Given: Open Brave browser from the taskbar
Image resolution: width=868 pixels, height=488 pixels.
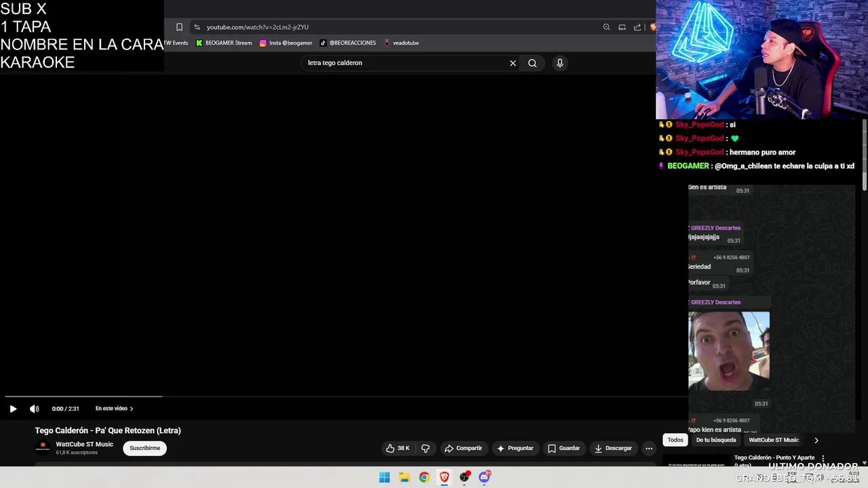Looking at the screenshot, I should [444, 477].
